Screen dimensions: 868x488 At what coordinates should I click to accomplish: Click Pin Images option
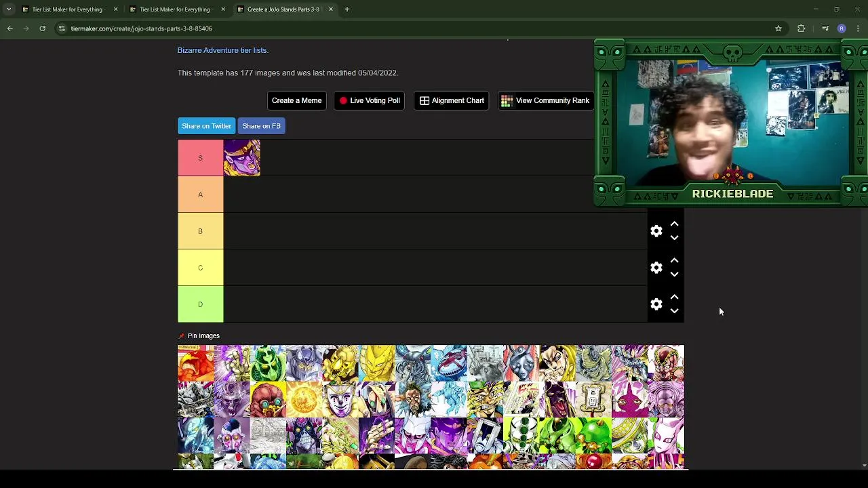(x=199, y=335)
